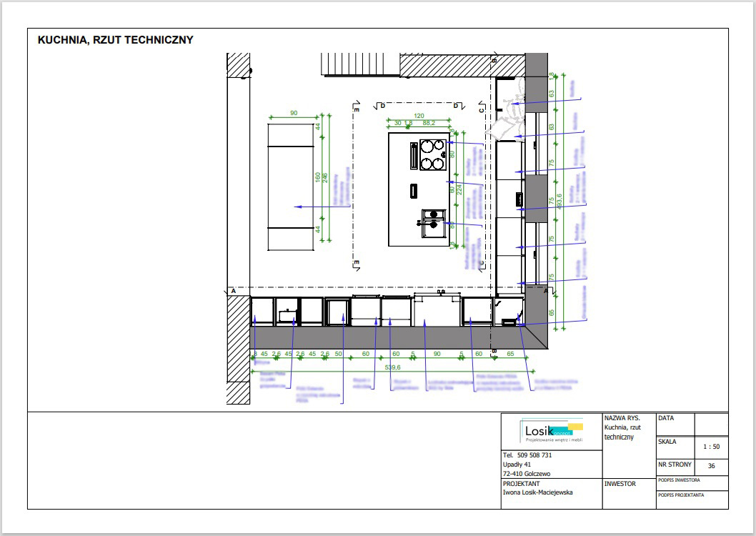Select the 120 island width dimension
This screenshot has width=756, height=536.
[x=419, y=116]
